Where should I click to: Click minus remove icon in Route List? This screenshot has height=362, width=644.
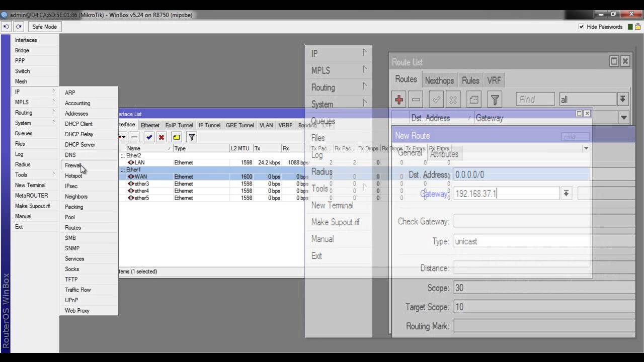(x=416, y=100)
